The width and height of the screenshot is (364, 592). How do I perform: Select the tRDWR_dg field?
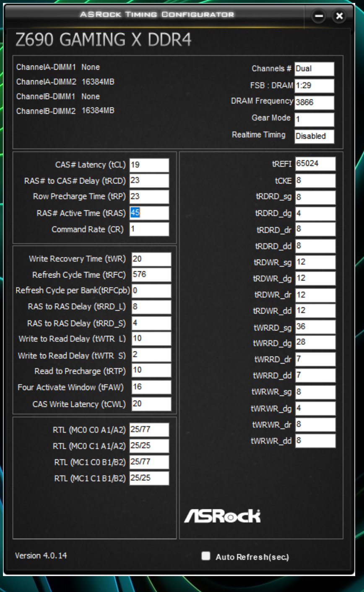coord(315,278)
